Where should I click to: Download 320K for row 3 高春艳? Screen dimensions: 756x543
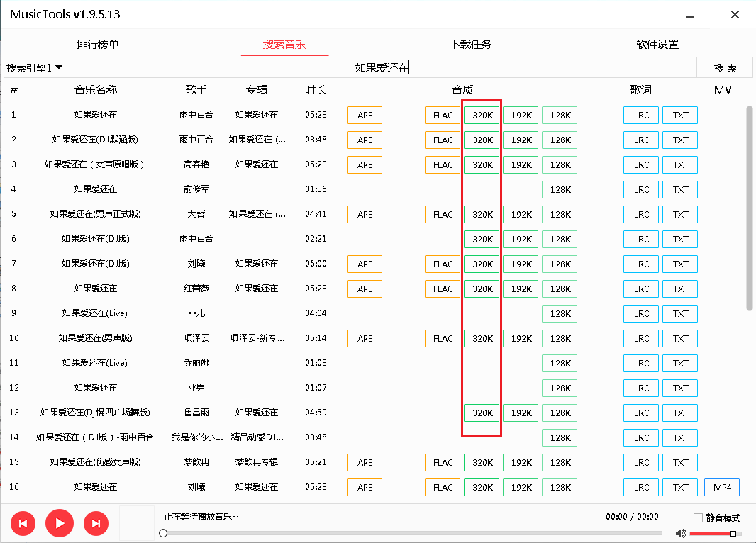[482, 164]
